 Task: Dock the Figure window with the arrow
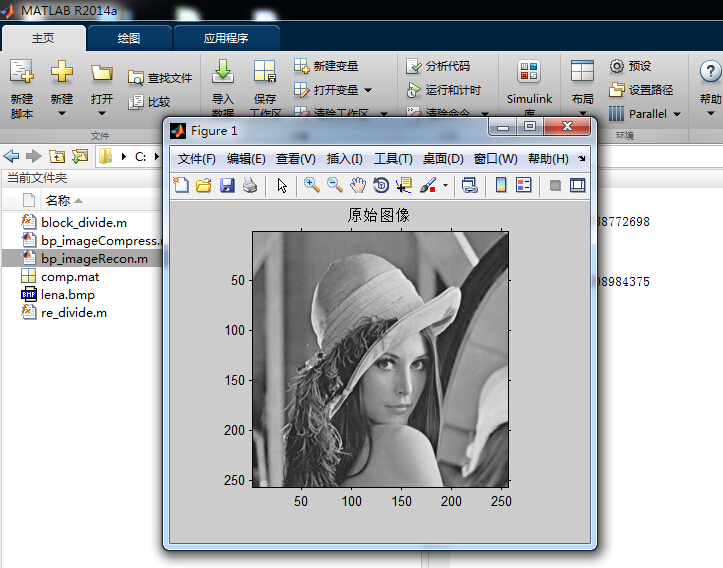581,159
